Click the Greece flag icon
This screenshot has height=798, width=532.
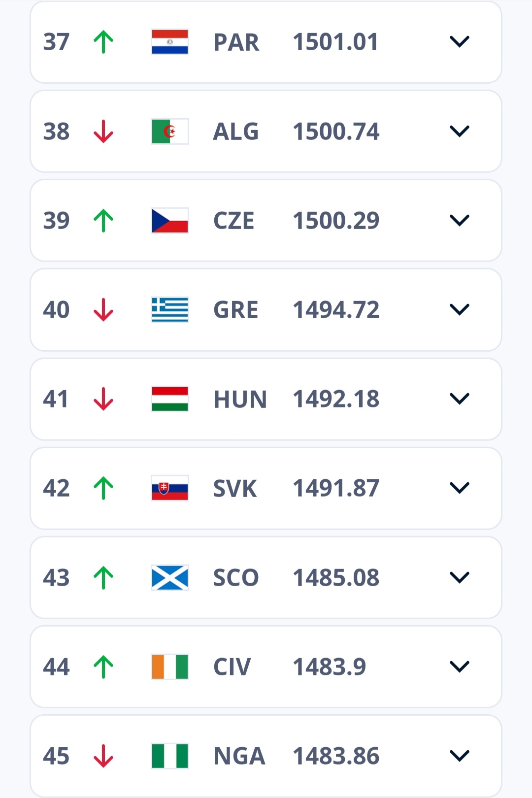170,310
